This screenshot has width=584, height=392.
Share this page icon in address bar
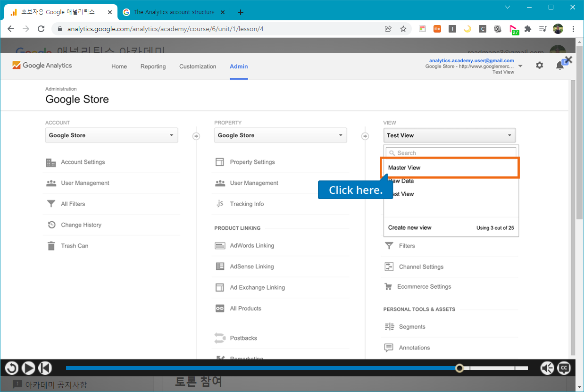(388, 29)
